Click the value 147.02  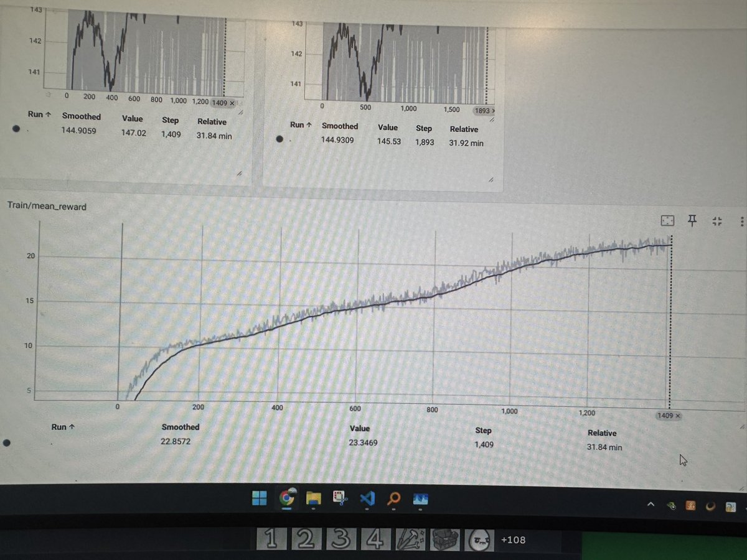[x=134, y=133]
